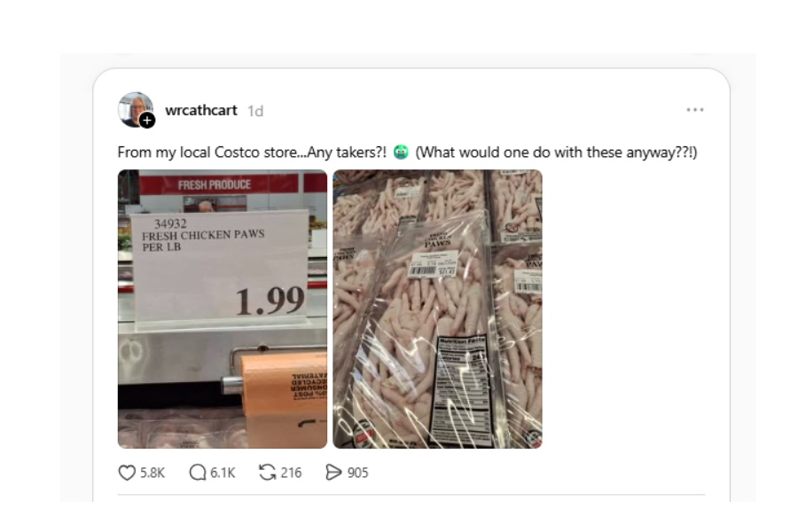View the 5.8K likes count
The image size is (798, 532).
[x=153, y=473]
